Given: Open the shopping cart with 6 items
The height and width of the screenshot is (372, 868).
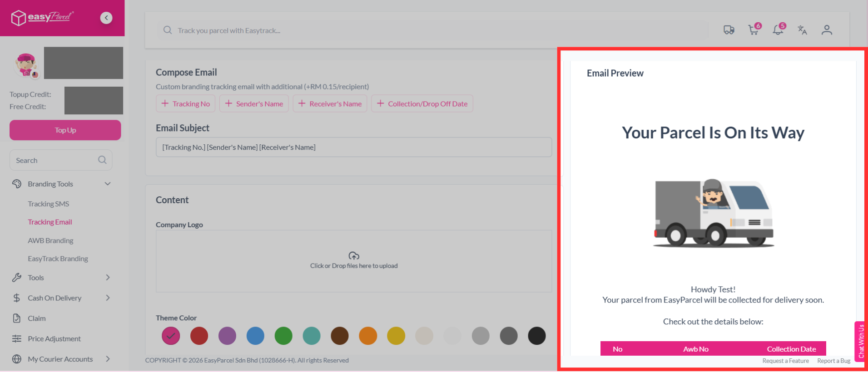Looking at the screenshot, I should (x=754, y=29).
